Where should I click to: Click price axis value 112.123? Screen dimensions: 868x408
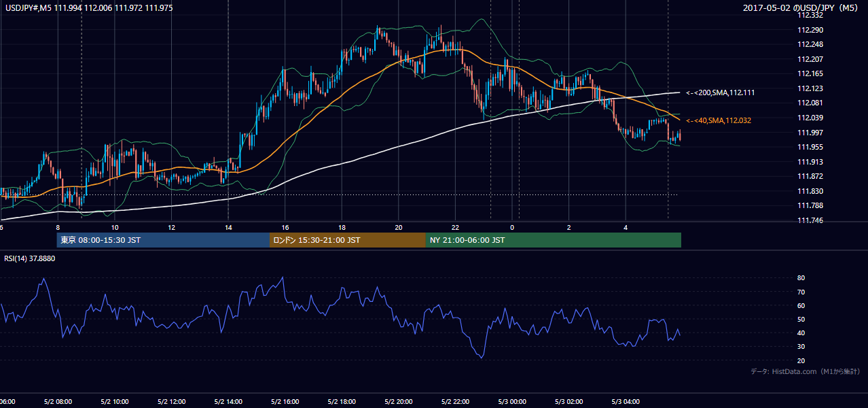[x=812, y=88]
